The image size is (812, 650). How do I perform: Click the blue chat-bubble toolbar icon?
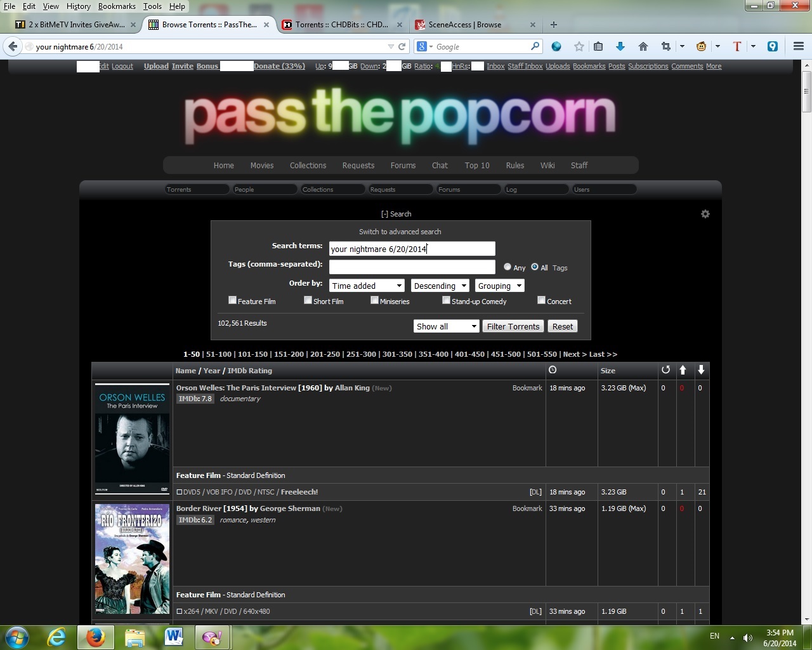click(772, 46)
